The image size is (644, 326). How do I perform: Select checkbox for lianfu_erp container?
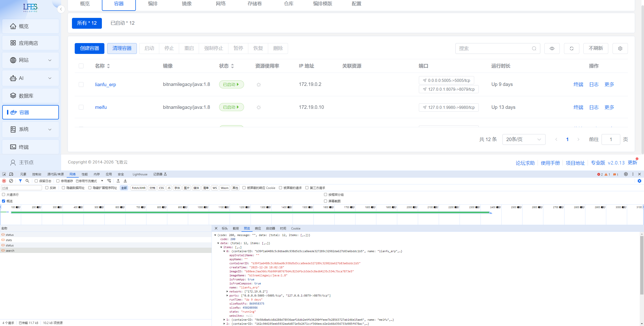81,84
